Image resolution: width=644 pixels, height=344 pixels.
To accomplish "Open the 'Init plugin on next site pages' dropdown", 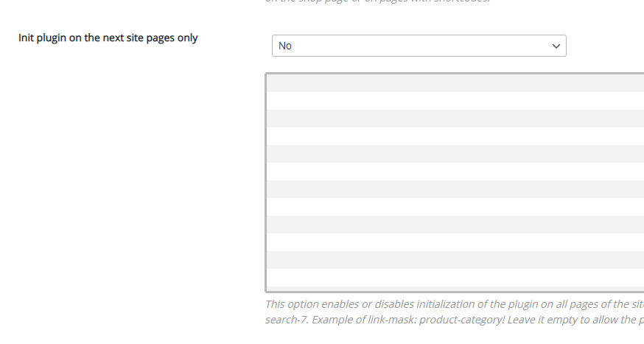I will pyautogui.click(x=419, y=46).
